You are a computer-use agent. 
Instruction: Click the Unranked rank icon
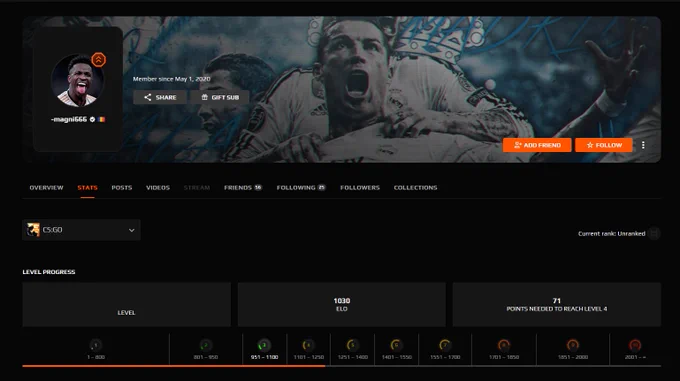pos(654,233)
